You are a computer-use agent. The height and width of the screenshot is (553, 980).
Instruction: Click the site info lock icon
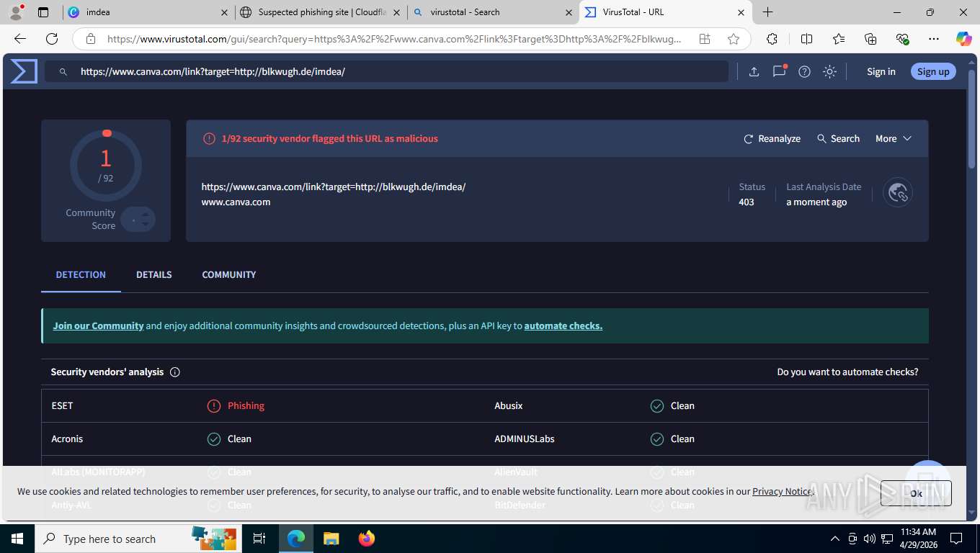point(90,39)
